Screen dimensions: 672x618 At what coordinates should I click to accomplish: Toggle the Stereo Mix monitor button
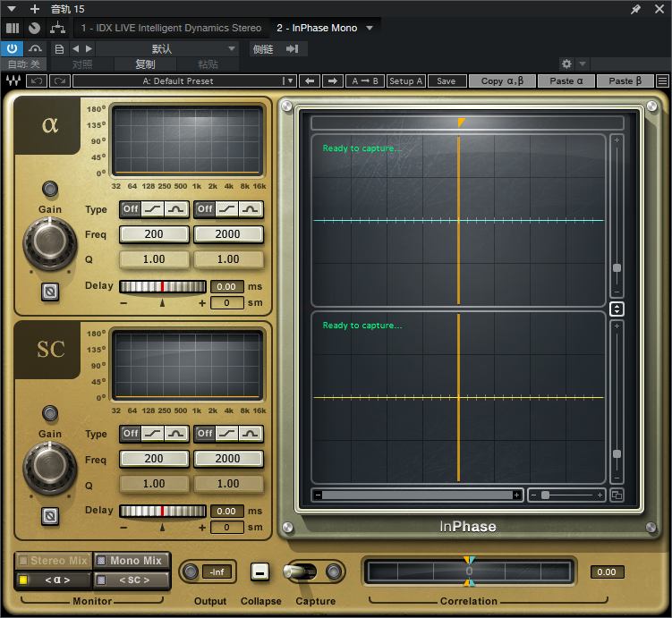[x=54, y=561]
